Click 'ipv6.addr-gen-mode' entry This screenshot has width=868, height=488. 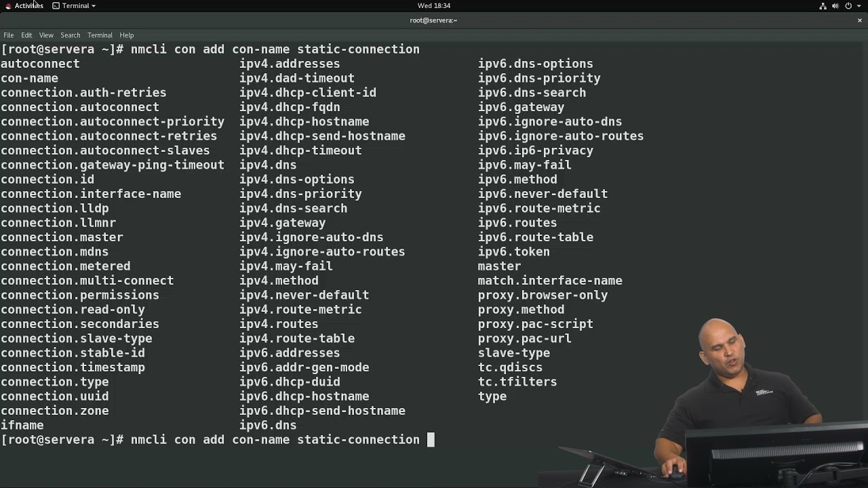(304, 367)
